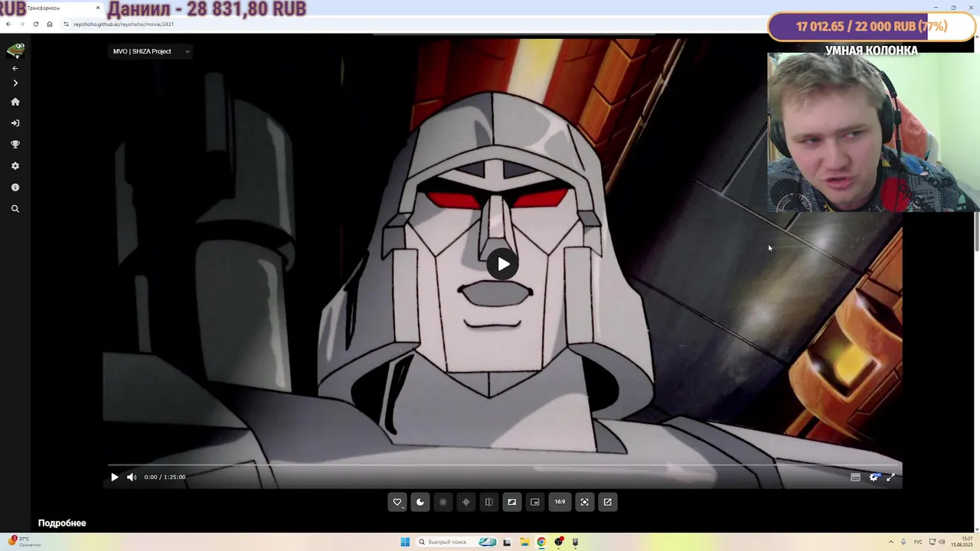Open the Подробнее details section
This screenshot has width=980, height=551.
(62, 523)
